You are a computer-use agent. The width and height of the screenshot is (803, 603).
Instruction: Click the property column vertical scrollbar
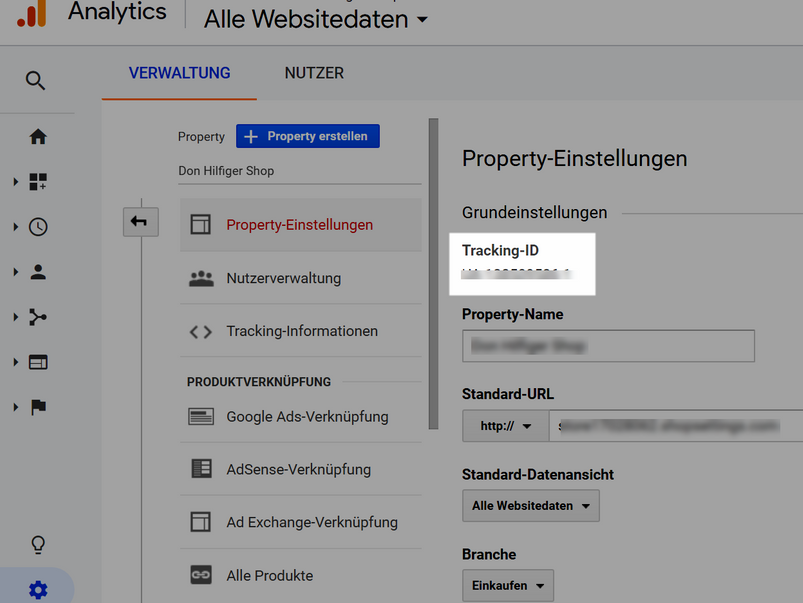(x=433, y=274)
